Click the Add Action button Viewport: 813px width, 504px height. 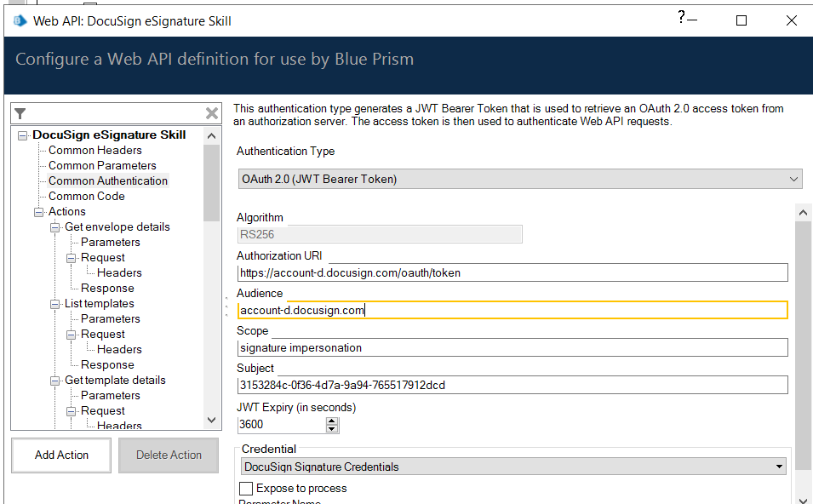[61, 455]
